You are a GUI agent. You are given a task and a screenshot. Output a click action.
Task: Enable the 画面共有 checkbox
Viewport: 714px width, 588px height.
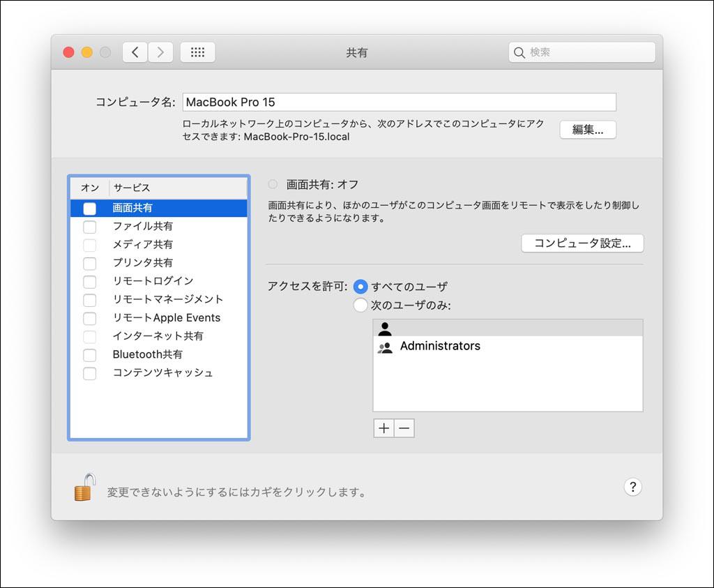pyautogui.click(x=90, y=209)
